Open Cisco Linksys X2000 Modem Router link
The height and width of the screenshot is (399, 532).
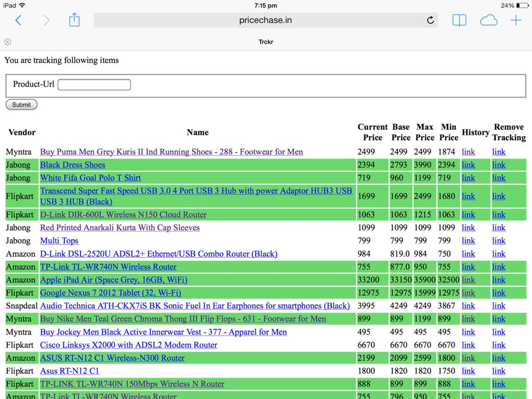(129, 345)
